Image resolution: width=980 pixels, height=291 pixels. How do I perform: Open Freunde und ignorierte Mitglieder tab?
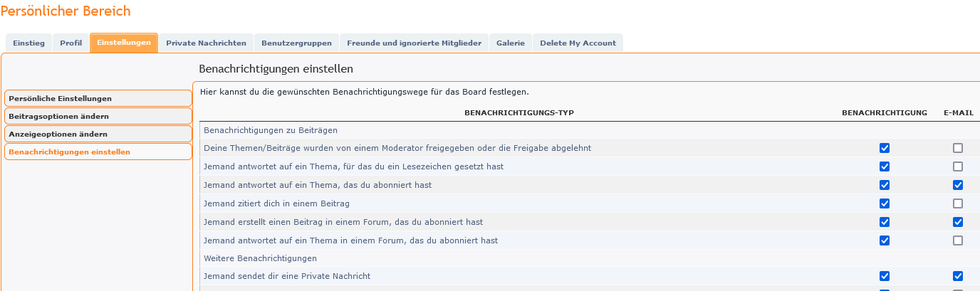(x=414, y=43)
